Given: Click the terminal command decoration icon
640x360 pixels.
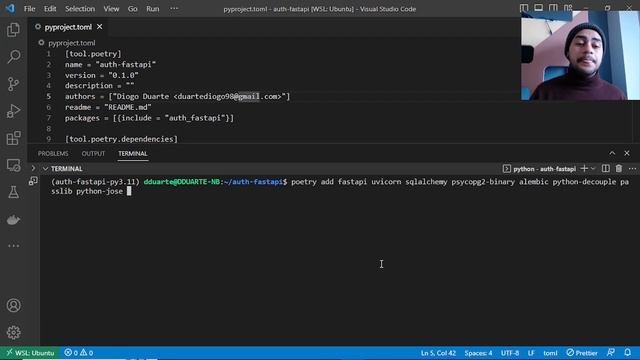Looking at the screenshot, I should coord(33,181).
